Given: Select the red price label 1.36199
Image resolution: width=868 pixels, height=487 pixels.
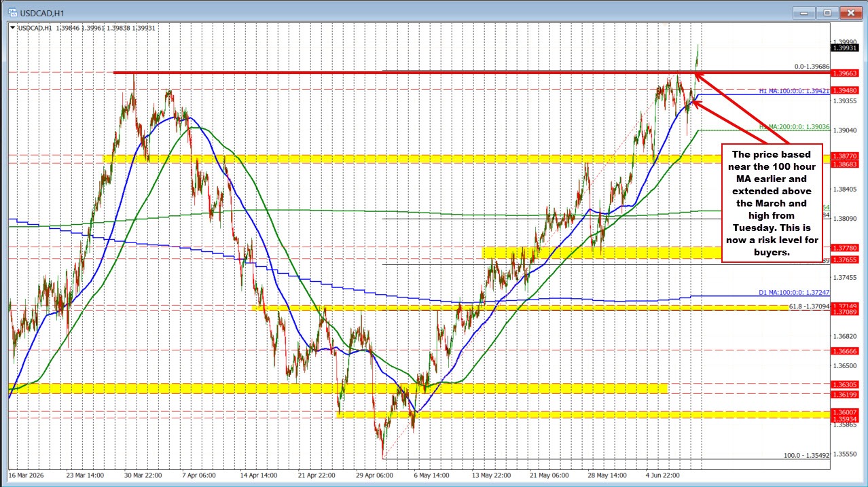Looking at the screenshot, I should pyautogui.click(x=846, y=394).
